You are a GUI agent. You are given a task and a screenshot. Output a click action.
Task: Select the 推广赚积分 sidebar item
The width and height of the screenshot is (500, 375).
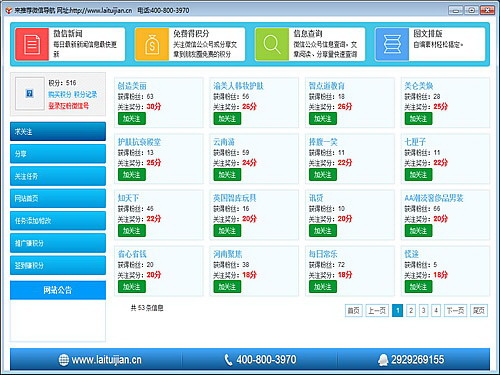pos(58,243)
